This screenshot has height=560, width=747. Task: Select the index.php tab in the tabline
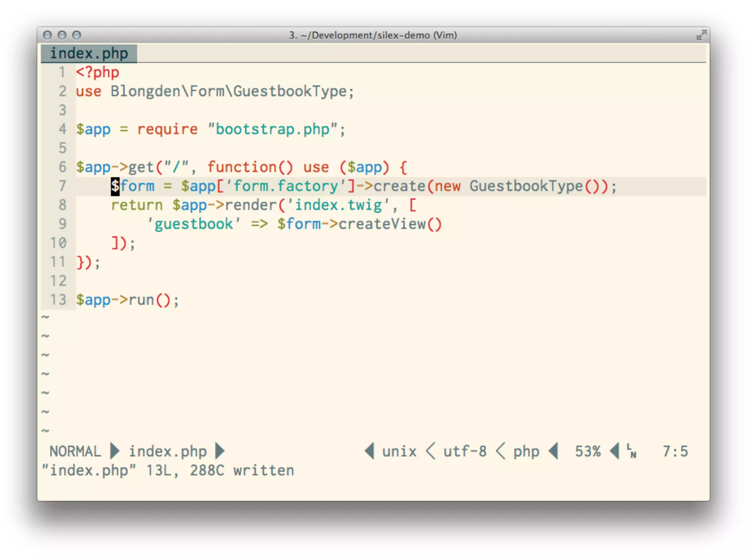click(89, 54)
